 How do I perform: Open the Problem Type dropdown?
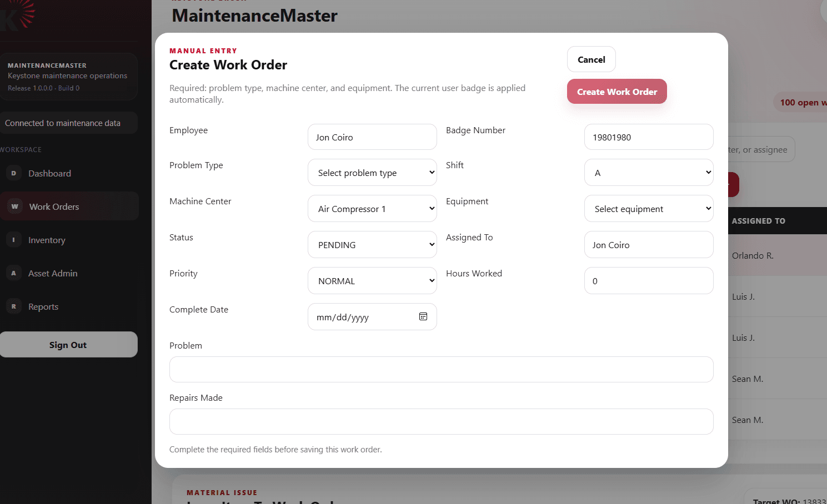click(x=372, y=172)
